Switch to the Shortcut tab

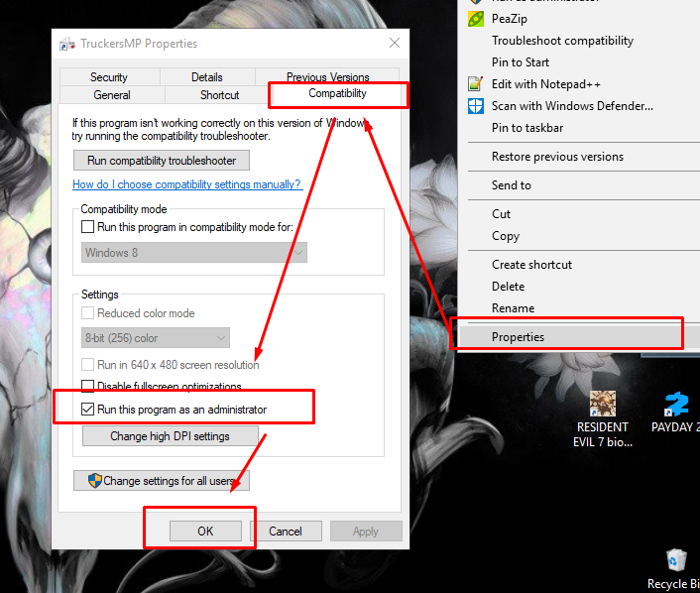click(219, 95)
